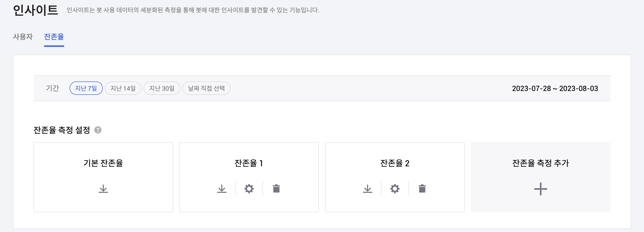Download the 잔존율 2 data
644x232 pixels.
(x=368, y=189)
